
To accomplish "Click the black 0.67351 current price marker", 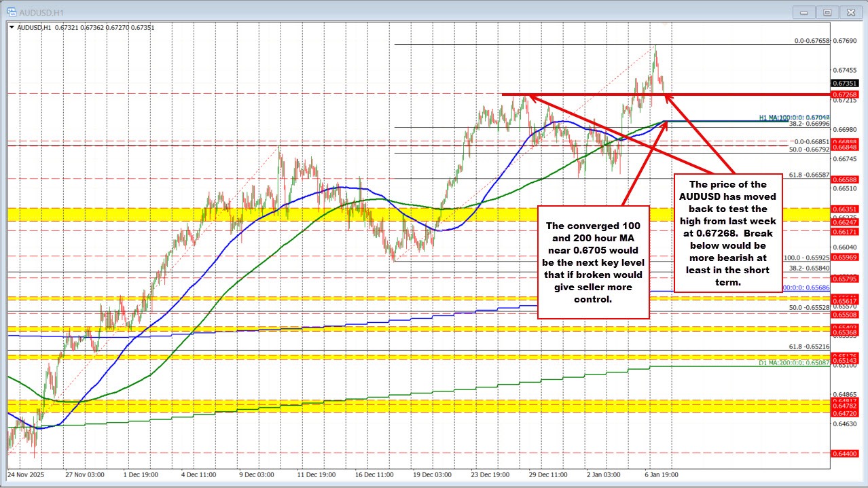I will tap(844, 83).
